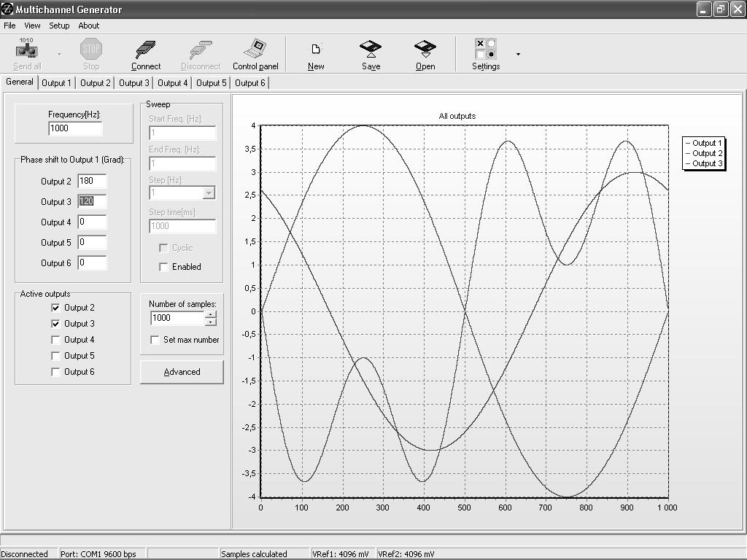Viewport: 747px width, 560px height.
Task: Create a new file with New icon
Action: [x=316, y=49]
